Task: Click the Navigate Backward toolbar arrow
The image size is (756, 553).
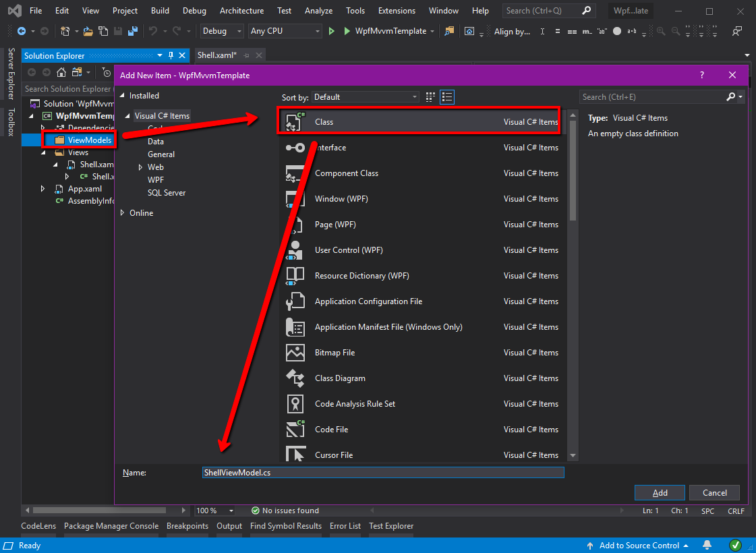Action: coord(21,31)
